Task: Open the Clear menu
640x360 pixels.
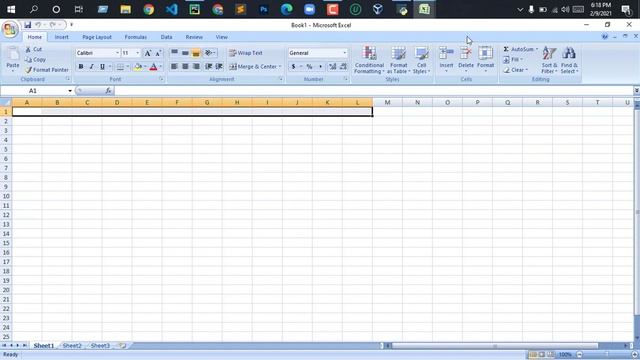Action: (515, 70)
